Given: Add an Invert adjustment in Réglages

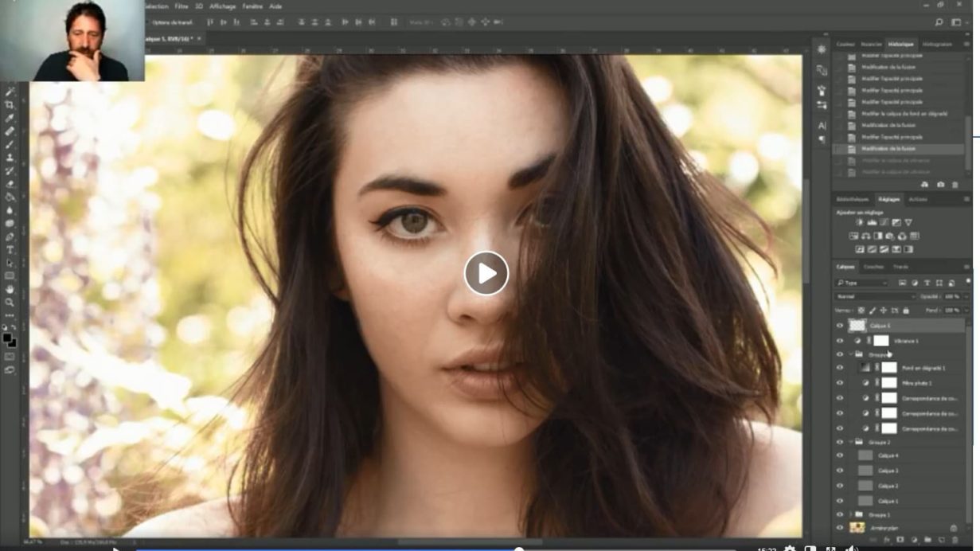Looking at the screenshot, I should coord(860,249).
